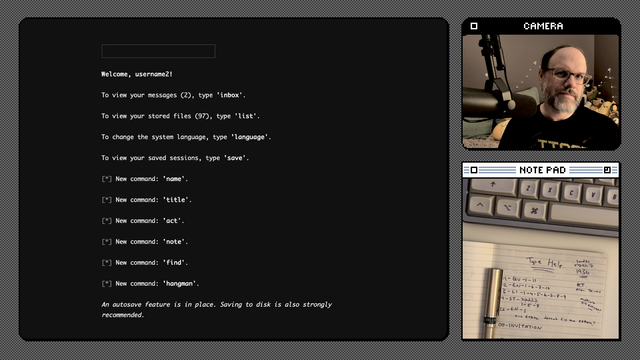
Task: Click the line about saved sessions 'save'
Action: 175,158
